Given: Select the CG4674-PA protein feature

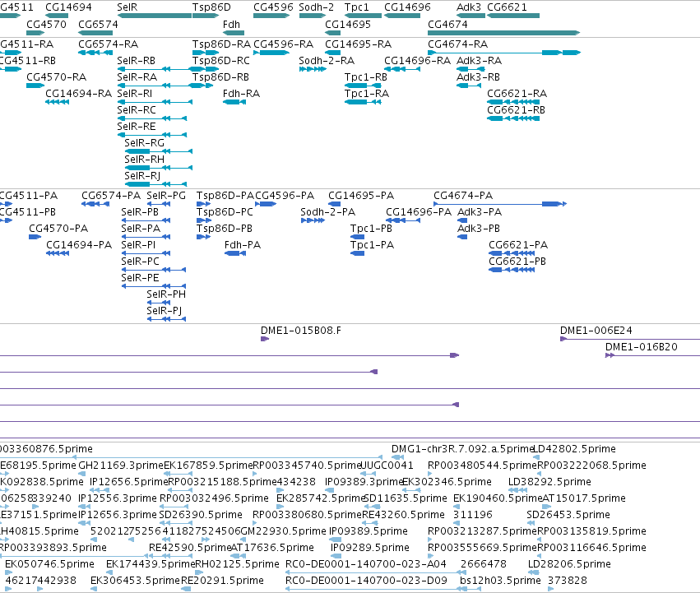Looking at the screenshot, I should pos(500,204).
